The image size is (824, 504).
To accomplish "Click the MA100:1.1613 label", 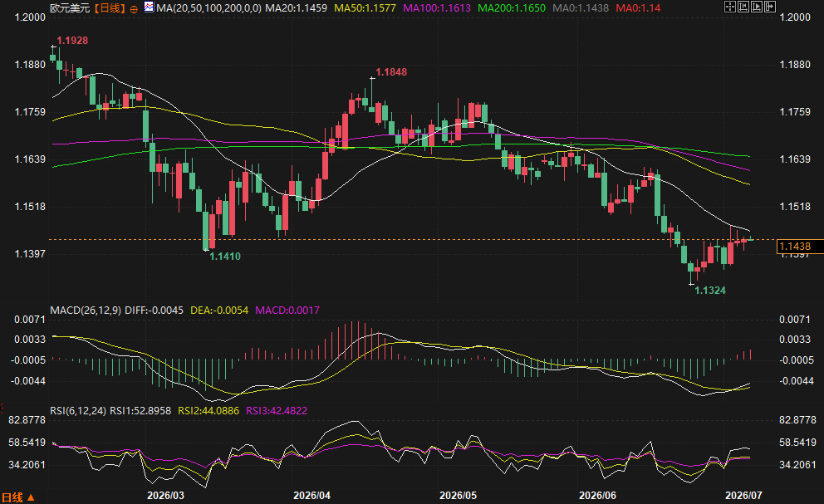I will coord(437,8).
